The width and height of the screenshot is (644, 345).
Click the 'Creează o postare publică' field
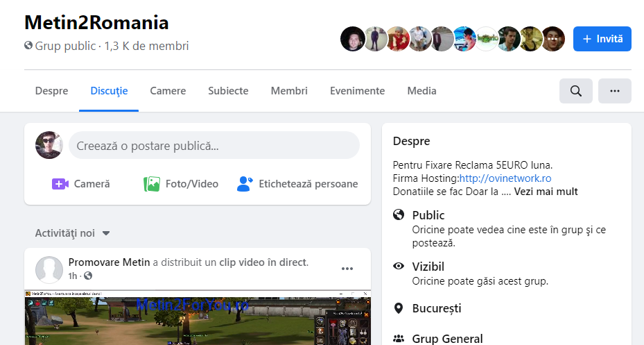pos(214,145)
